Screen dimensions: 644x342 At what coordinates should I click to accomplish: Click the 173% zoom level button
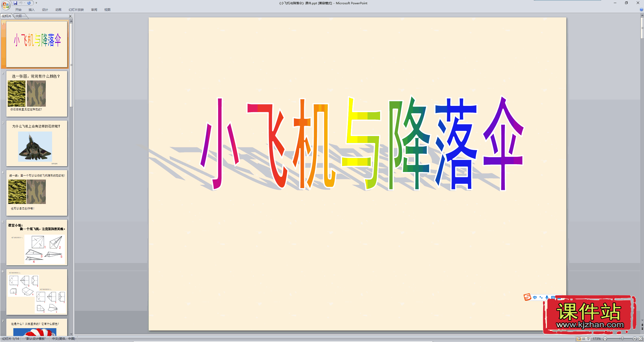coord(596,339)
